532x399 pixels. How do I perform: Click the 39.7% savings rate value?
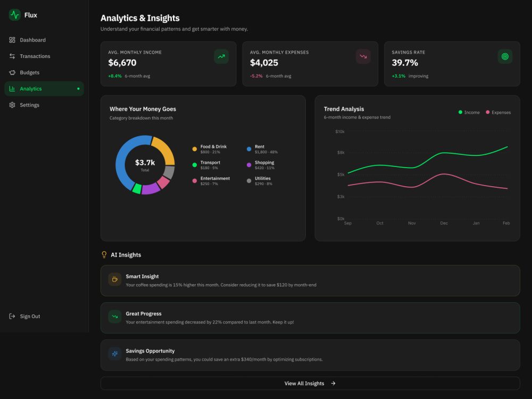405,63
